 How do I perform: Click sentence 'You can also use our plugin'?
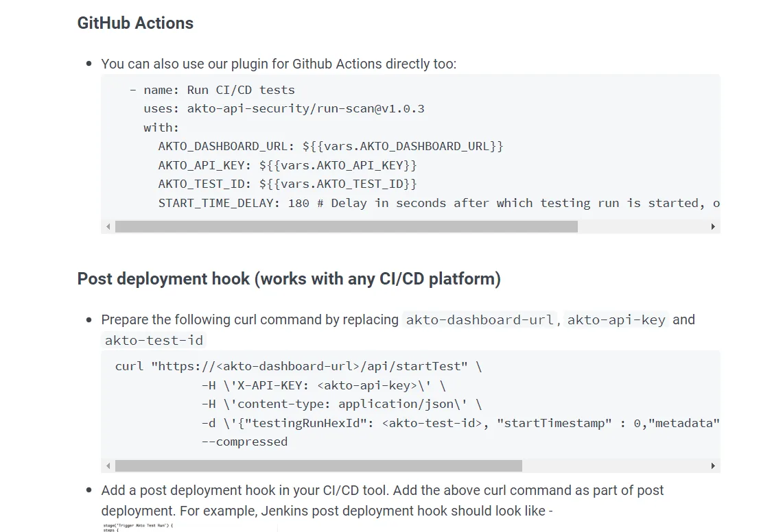pos(279,64)
